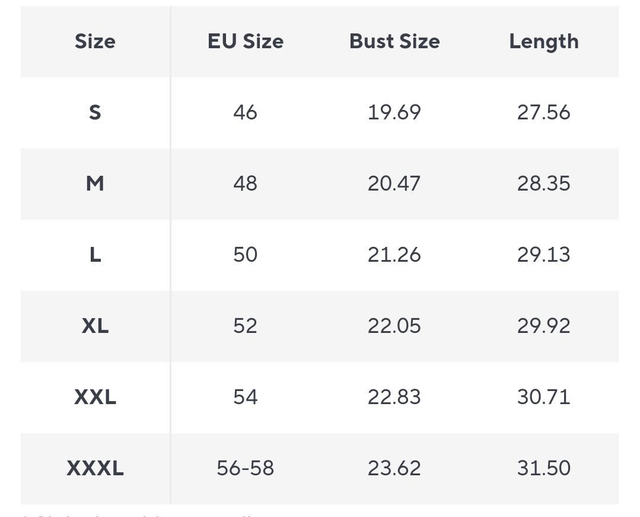Click the Size column header

[x=95, y=41]
